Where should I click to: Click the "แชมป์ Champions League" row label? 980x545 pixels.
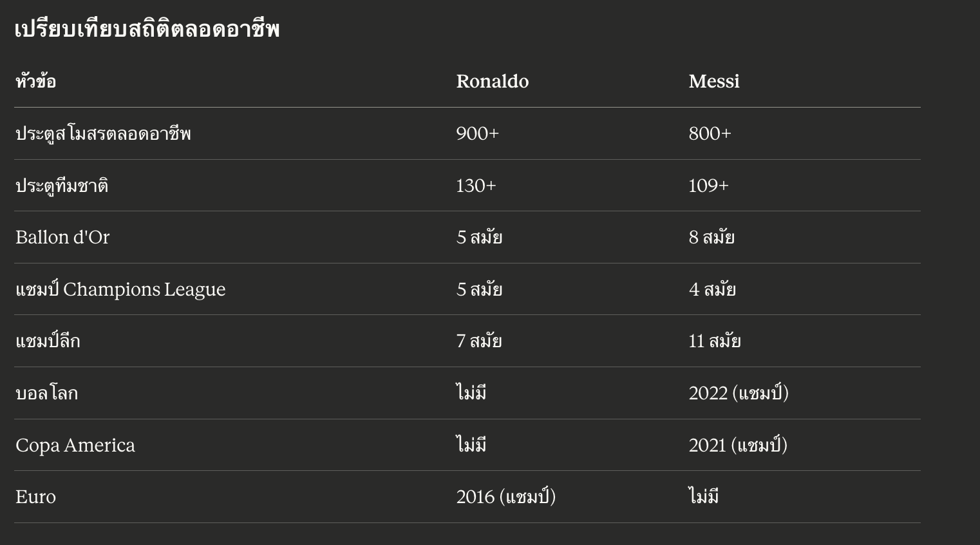[120, 290]
